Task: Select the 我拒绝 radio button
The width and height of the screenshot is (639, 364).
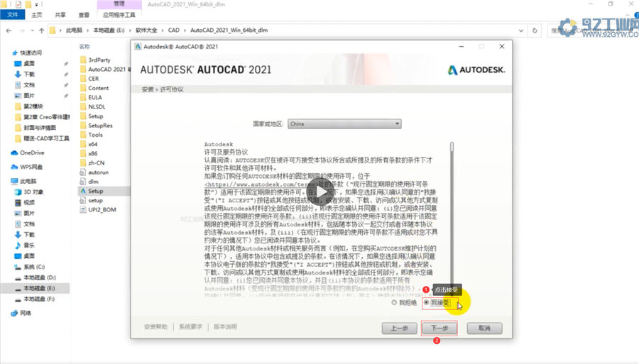Action: pos(394,302)
